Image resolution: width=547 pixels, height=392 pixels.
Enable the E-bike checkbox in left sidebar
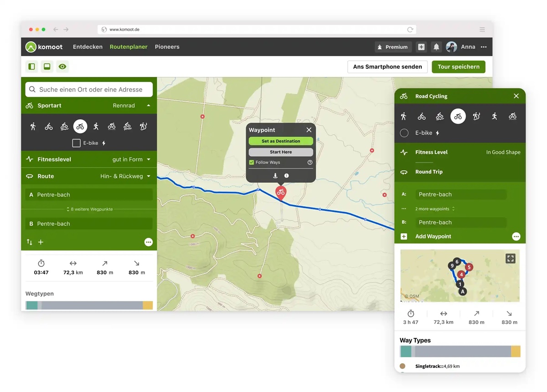tap(77, 143)
